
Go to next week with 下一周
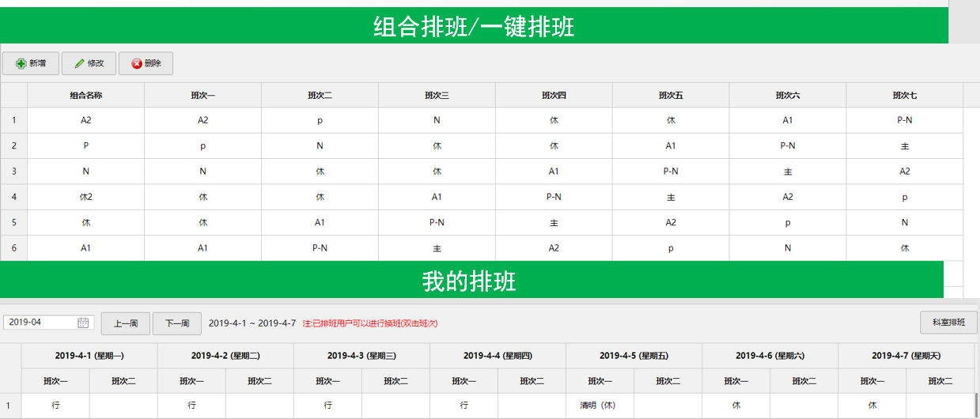click(x=177, y=323)
